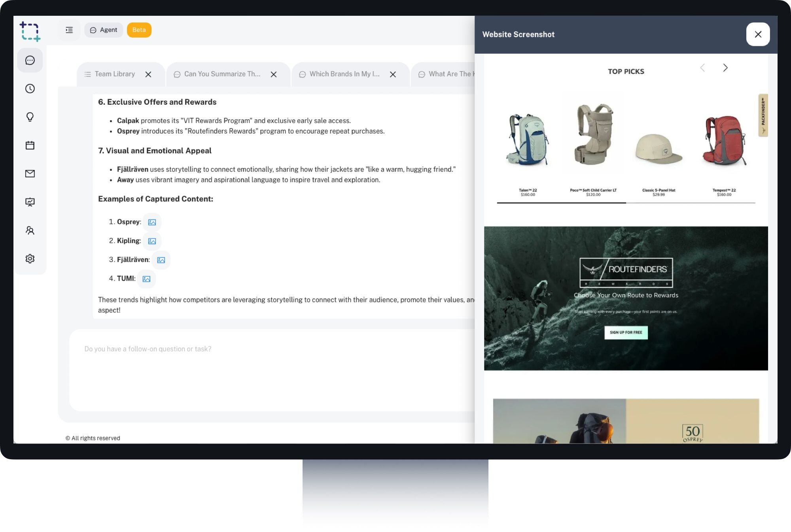Click the Top Picks previous arrow

click(x=702, y=68)
